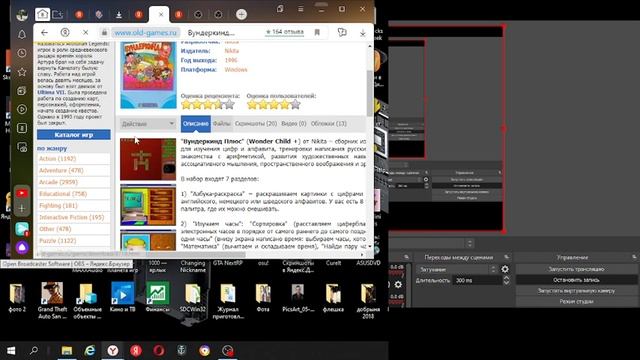This screenshot has width=640, height=360.
Task: Close the active browser tab
Action: coord(161,14)
